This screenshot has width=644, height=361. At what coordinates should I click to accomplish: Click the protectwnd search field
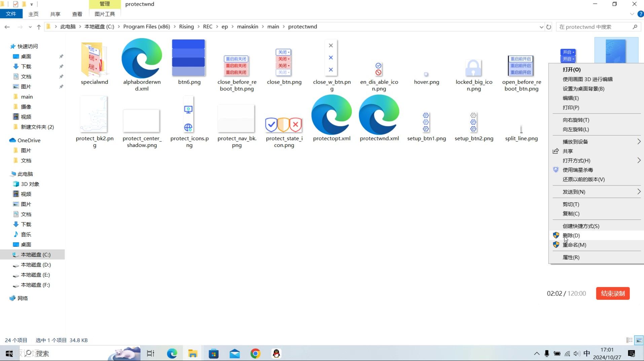coord(598,27)
